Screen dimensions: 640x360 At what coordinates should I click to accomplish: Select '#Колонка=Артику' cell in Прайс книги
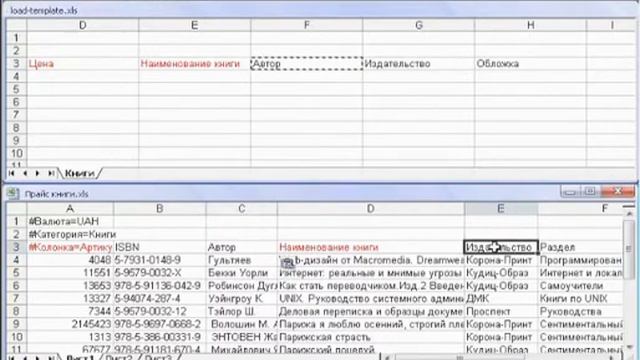pyautogui.click(x=70, y=247)
